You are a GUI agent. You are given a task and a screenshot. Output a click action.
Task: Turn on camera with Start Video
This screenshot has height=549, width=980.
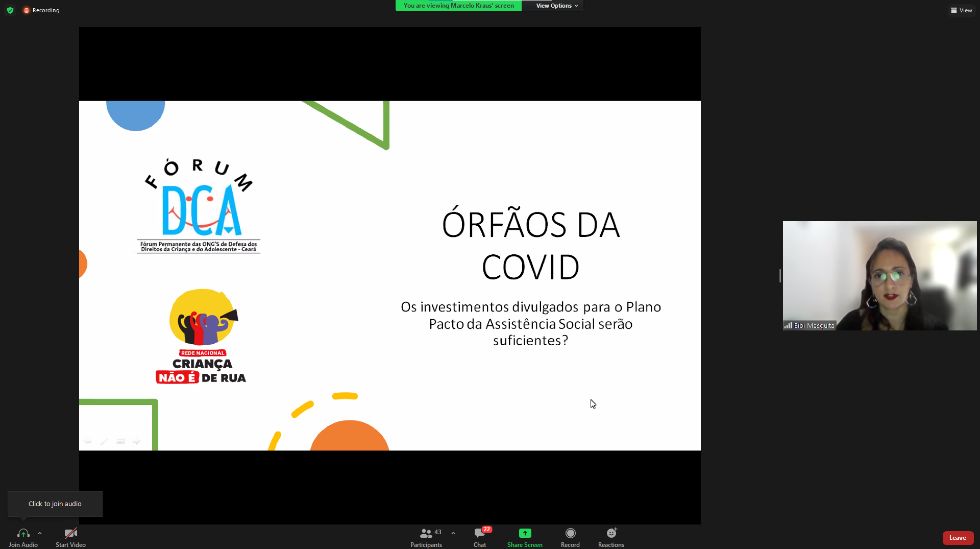point(70,534)
